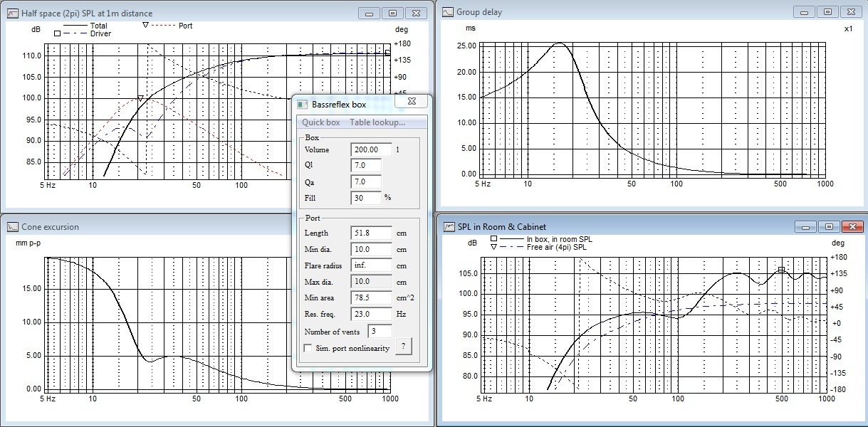Click the square marker on the in-room SPL curve
The width and height of the screenshot is (868, 427).
click(x=781, y=269)
